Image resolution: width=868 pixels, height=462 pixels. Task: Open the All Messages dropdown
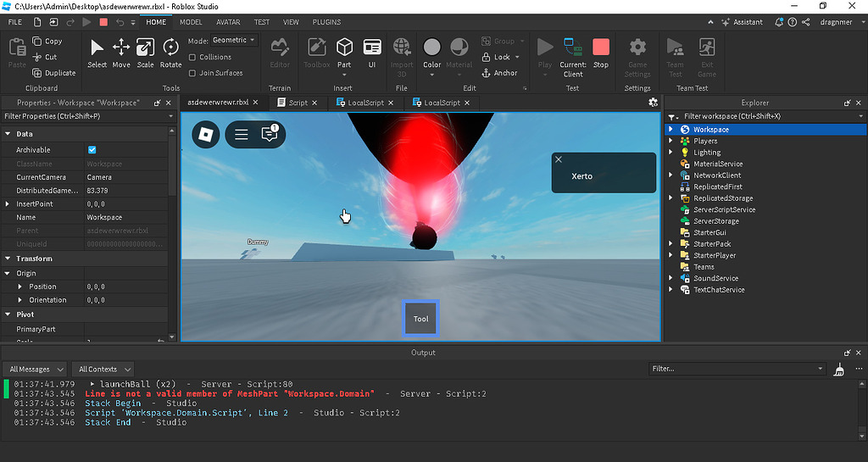(36, 370)
